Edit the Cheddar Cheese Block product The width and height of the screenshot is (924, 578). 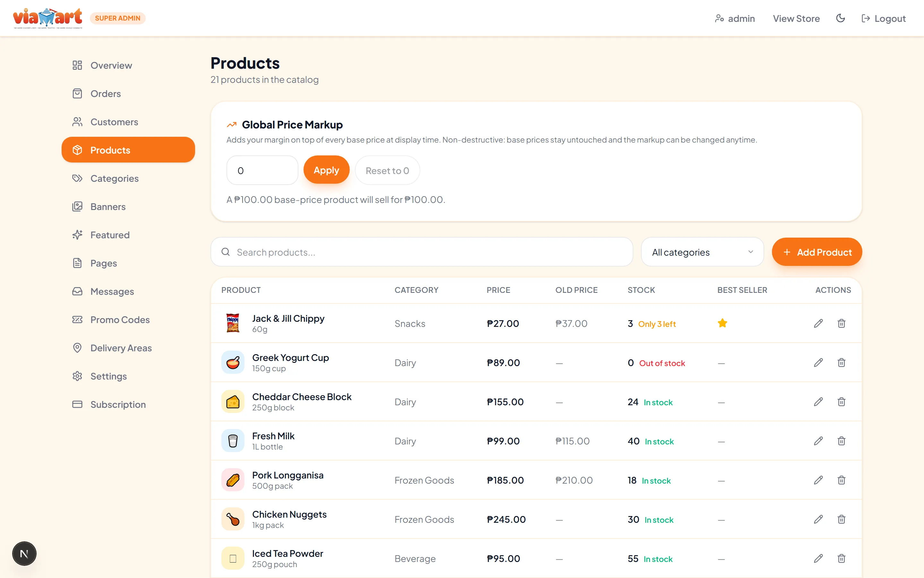(x=818, y=402)
